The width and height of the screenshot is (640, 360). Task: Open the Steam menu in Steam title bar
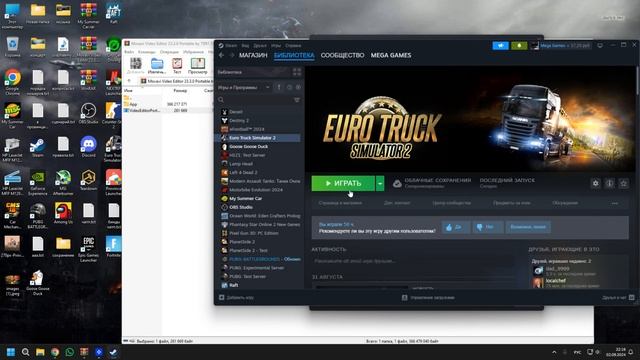tap(231, 45)
